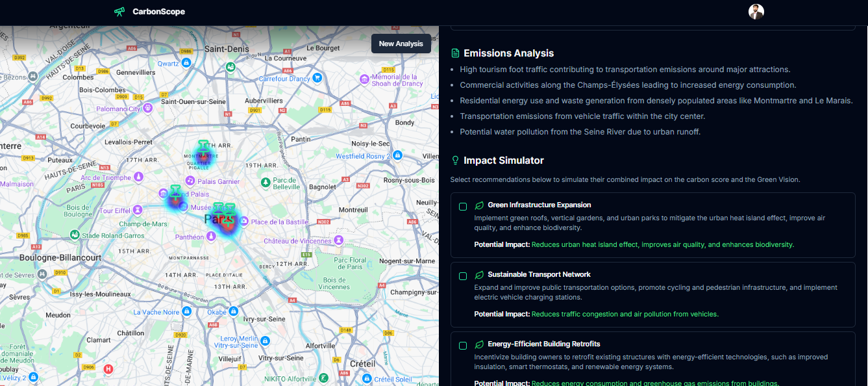Click the Boulogne-Billancourt map label
868x386 pixels.
pos(60,258)
